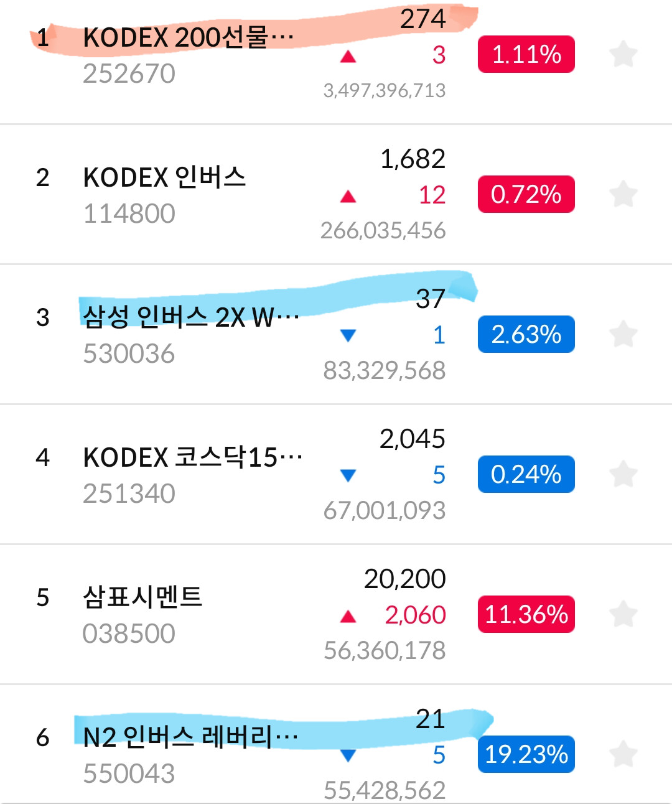The image size is (672, 804).
Task: Open KODEX 코스닥15 stock name
Action: pyautogui.click(x=193, y=457)
